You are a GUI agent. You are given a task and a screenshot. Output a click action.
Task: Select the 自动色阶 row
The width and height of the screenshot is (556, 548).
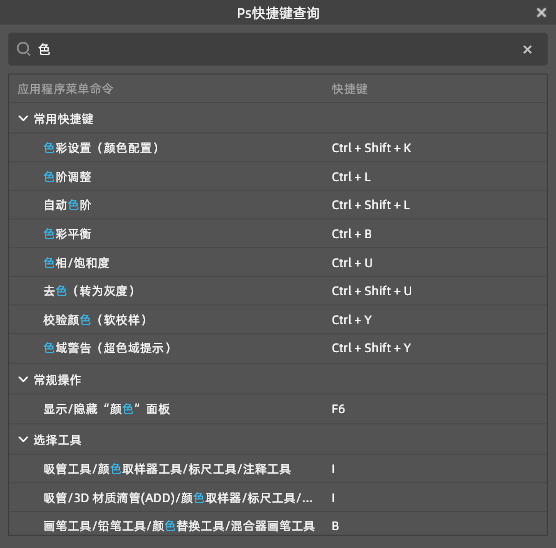pos(278,205)
